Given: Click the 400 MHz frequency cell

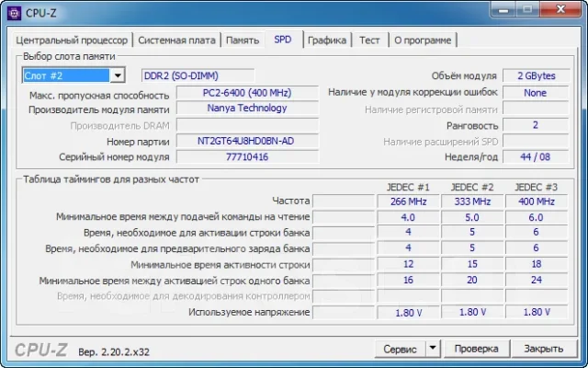Looking at the screenshot, I should [x=537, y=201].
